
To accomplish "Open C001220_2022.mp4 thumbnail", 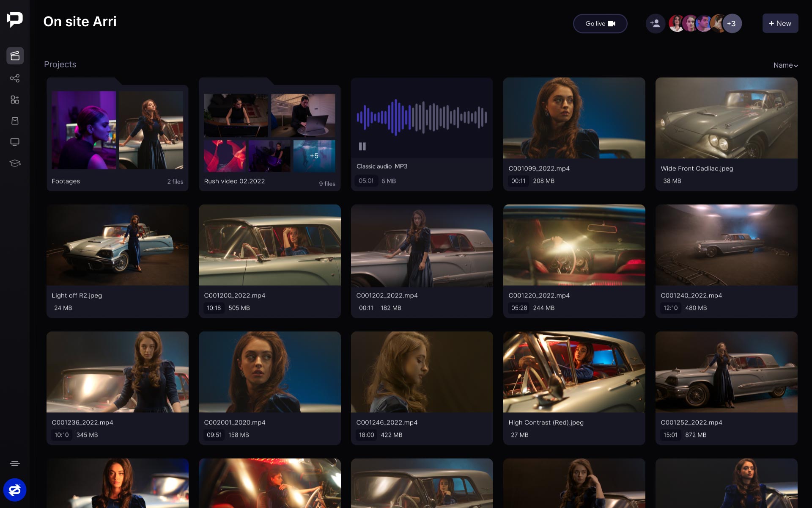I will [574, 245].
